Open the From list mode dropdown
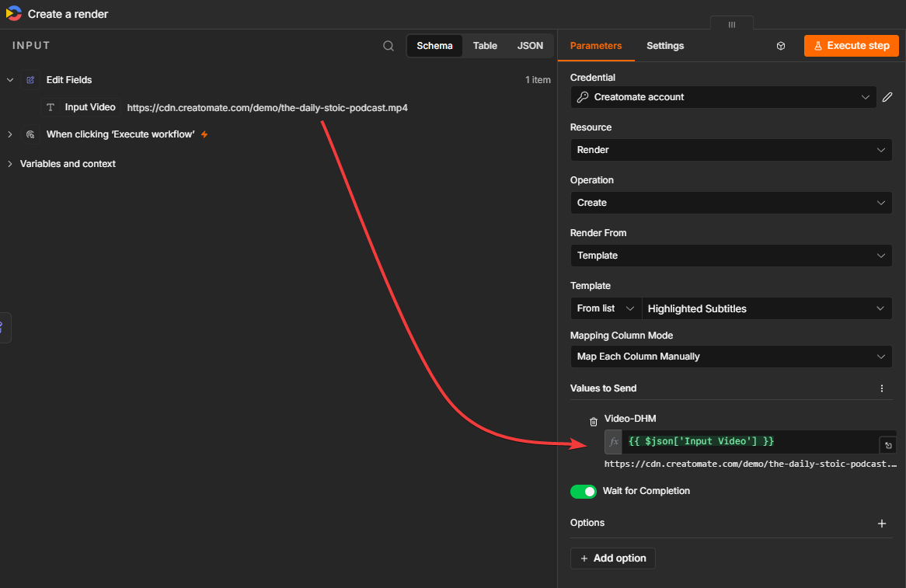The image size is (906, 588). pyautogui.click(x=605, y=308)
